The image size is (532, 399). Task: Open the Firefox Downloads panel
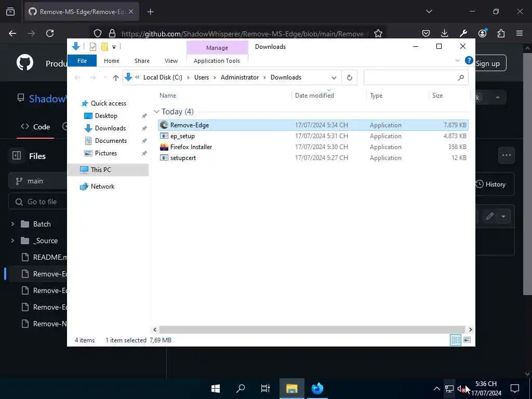click(445, 33)
